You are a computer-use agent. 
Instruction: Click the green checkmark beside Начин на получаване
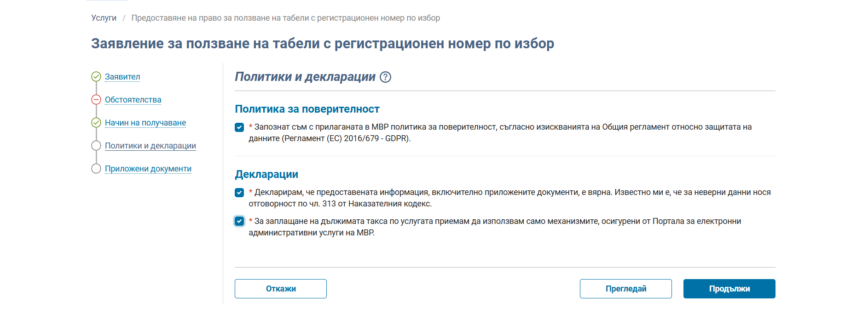tap(96, 123)
